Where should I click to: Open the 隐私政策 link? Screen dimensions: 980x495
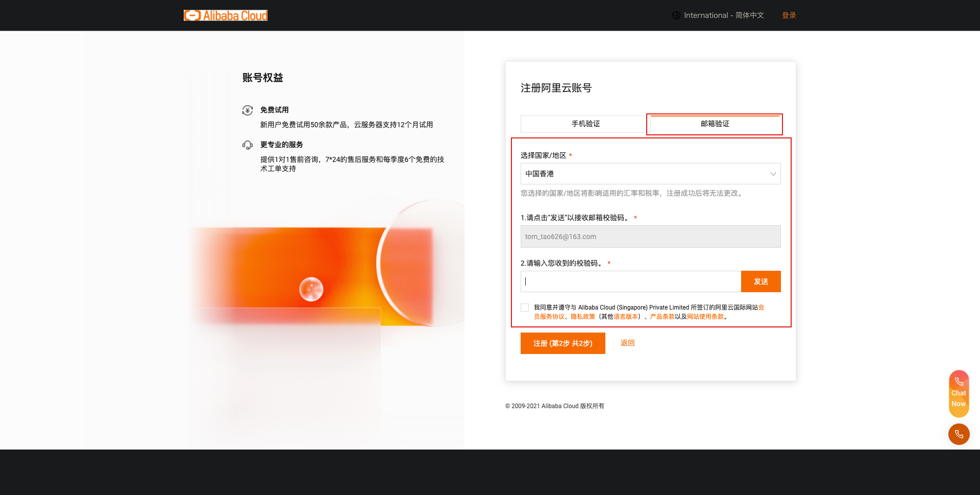(x=582, y=317)
